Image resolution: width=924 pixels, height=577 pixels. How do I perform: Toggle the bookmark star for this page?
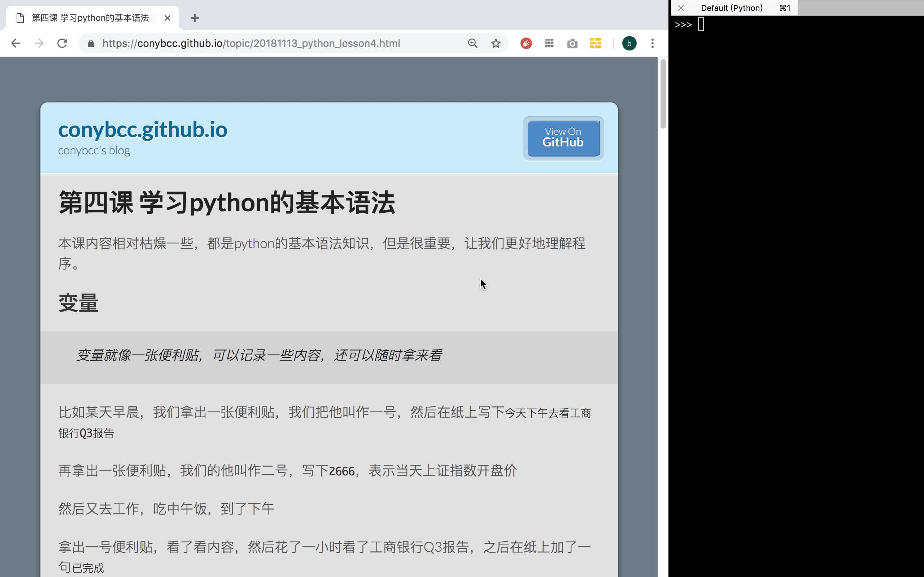click(x=496, y=43)
